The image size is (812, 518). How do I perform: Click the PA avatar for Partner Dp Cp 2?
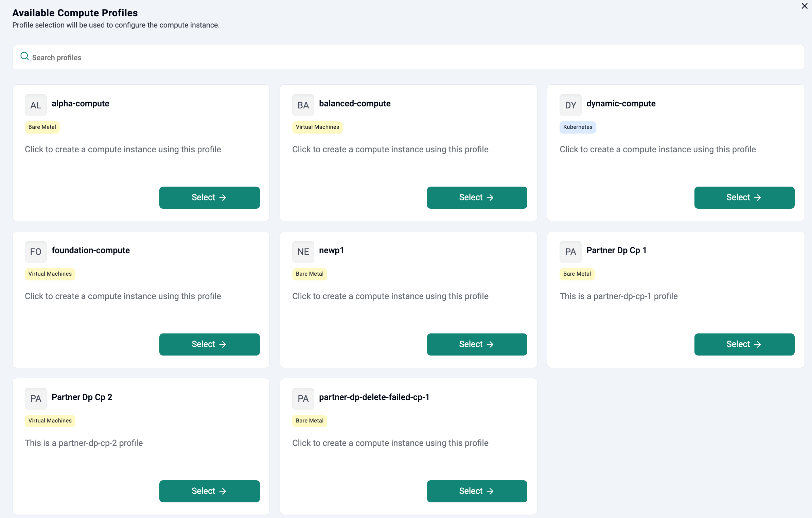click(x=36, y=399)
